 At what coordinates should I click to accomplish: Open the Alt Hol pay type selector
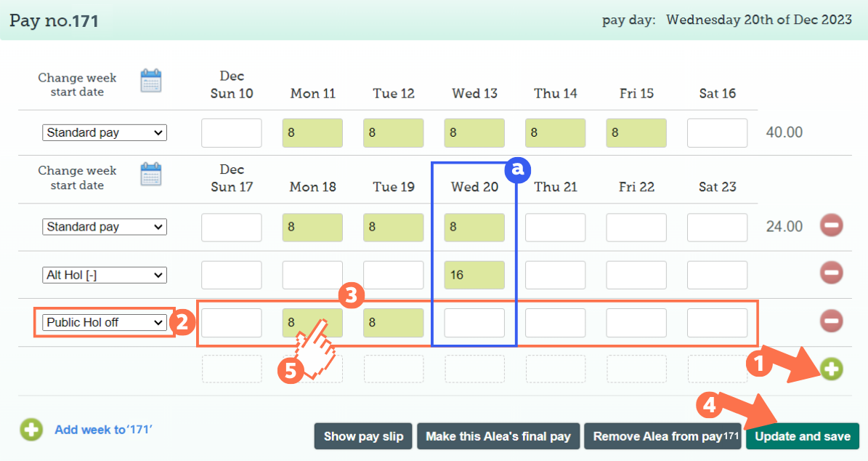pos(104,274)
